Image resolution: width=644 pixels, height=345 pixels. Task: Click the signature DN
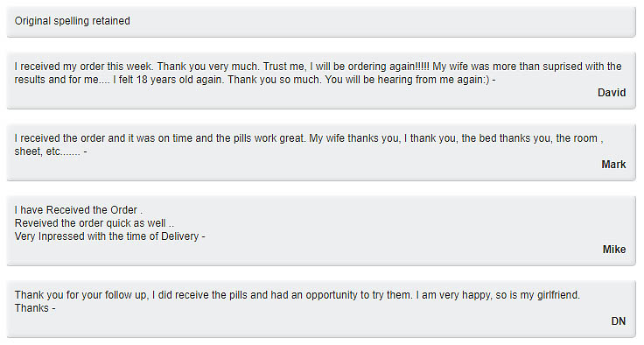point(619,321)
